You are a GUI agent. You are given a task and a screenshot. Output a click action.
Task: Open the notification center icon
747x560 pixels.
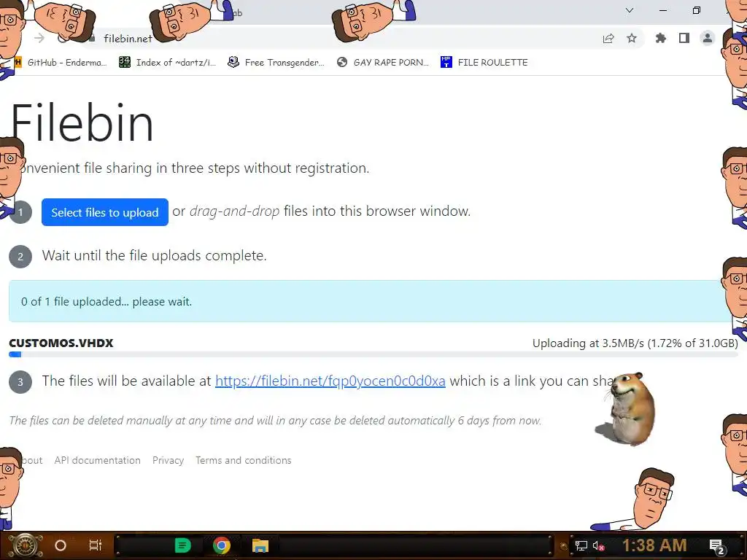(x=717, y=545)
